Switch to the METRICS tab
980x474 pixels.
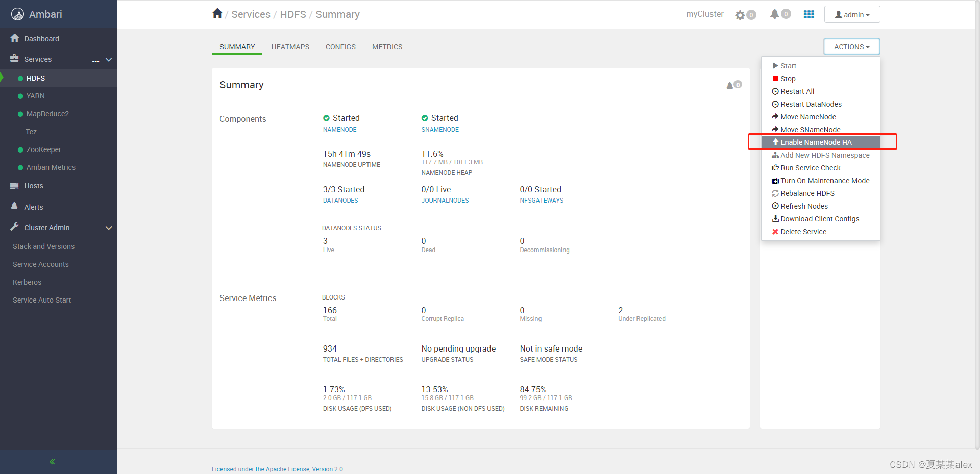coord(387,47)
